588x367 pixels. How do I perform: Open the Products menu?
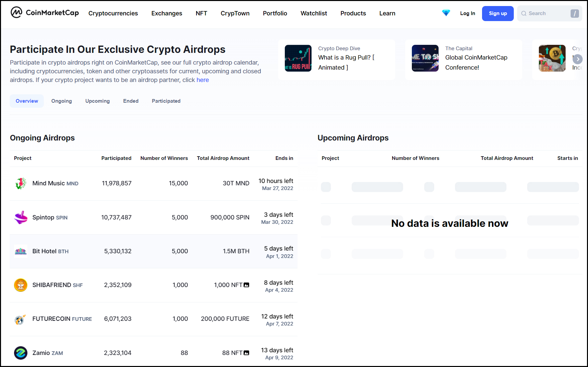pyautogui.click(x=353, y=13)
